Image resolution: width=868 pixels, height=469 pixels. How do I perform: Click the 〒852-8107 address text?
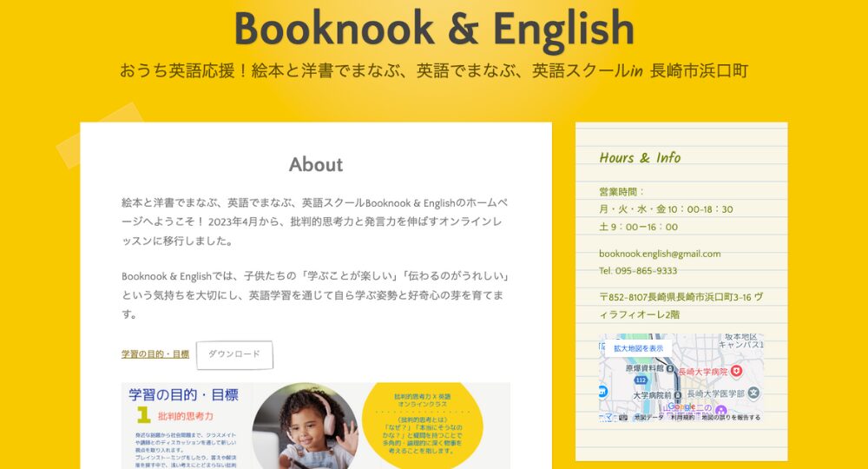(x=681, y=306)
